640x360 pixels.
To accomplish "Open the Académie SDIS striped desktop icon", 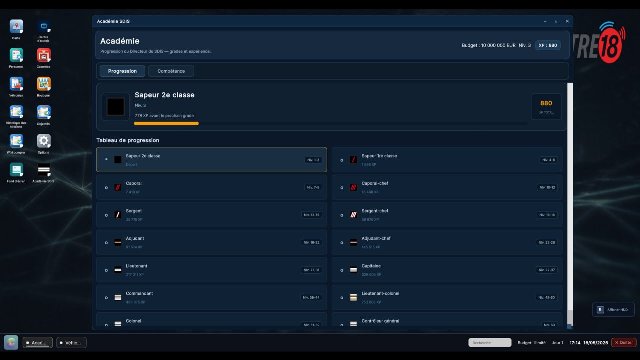I will (44, 170).
